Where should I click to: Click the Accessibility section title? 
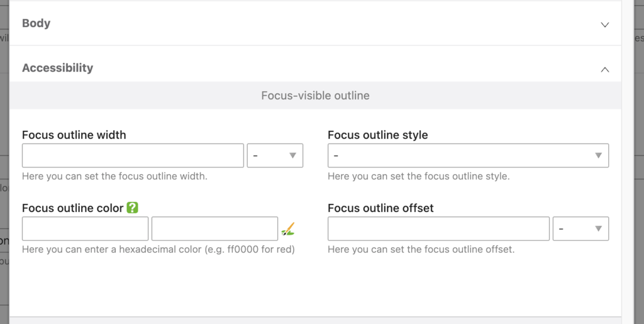57,68
